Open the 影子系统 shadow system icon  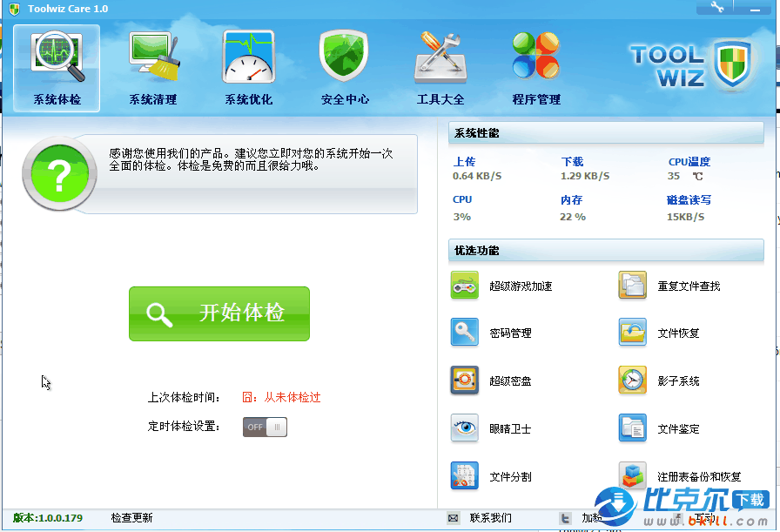pyautogui.click(x=633, y=380)
